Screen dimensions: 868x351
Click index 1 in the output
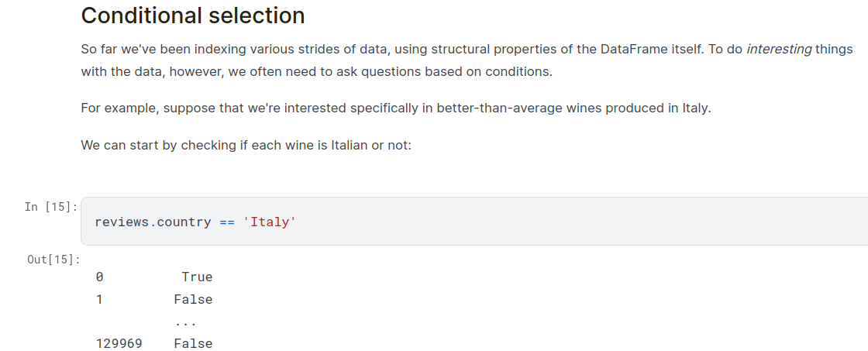pyautogui.click(x=99, y=299)
